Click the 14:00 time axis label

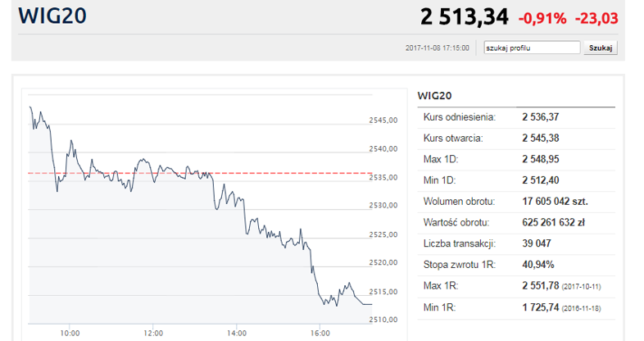[237, 333]
